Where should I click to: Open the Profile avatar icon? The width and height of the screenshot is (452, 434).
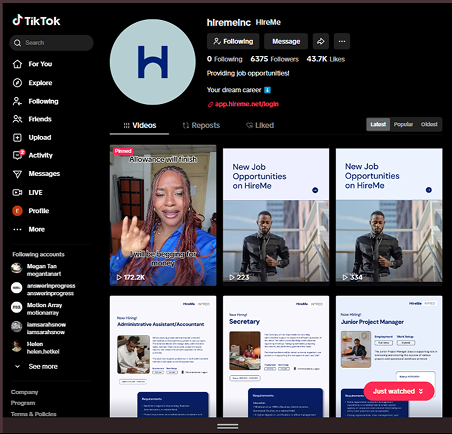[17, 211]
